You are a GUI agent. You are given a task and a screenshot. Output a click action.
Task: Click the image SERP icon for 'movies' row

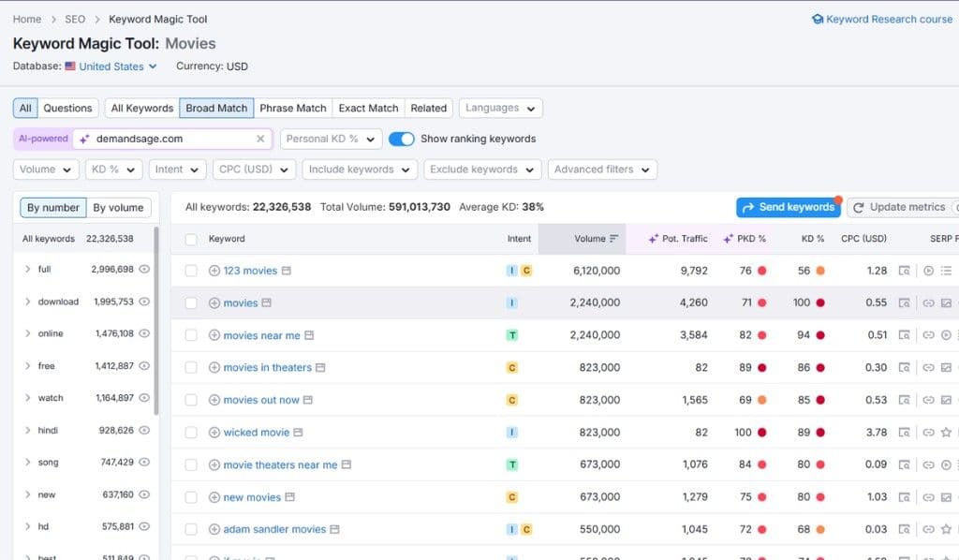coord(946,302)
